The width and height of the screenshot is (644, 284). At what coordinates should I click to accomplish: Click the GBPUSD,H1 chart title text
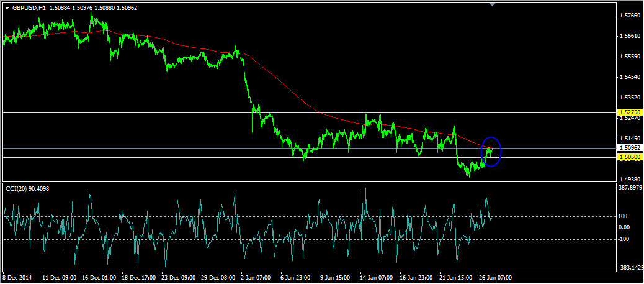(x=29, y=7)
